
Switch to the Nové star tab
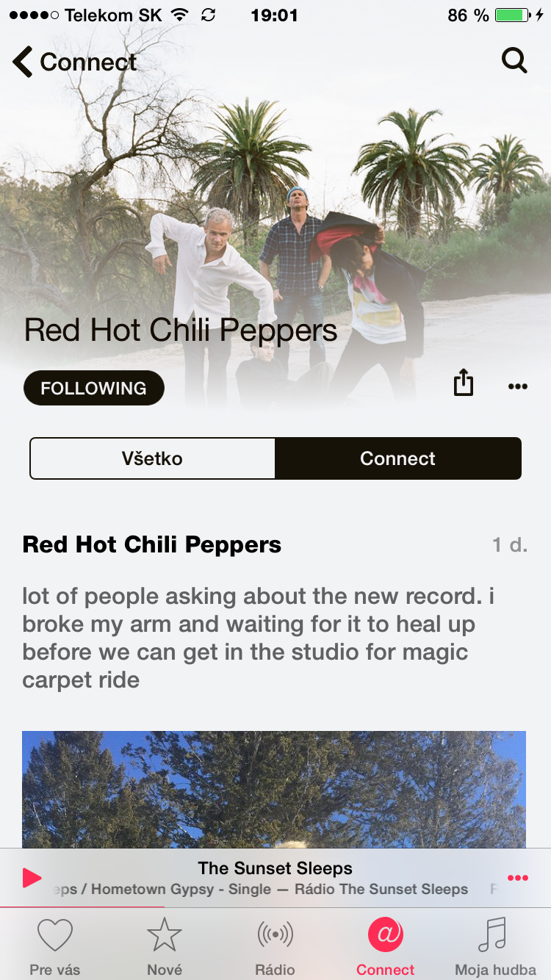click(165, 946)
